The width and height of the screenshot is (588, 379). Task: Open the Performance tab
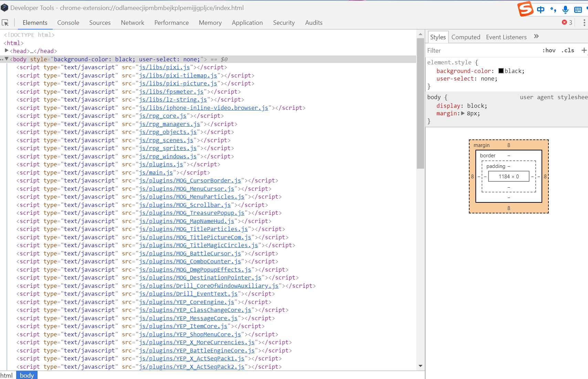171,23
